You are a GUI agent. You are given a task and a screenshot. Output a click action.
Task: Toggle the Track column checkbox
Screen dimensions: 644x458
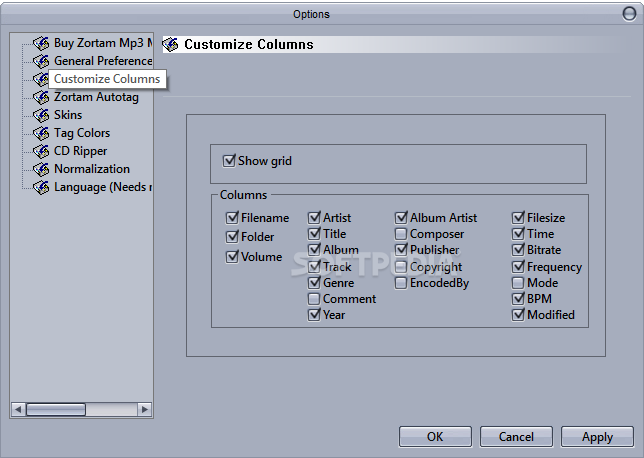314,267
